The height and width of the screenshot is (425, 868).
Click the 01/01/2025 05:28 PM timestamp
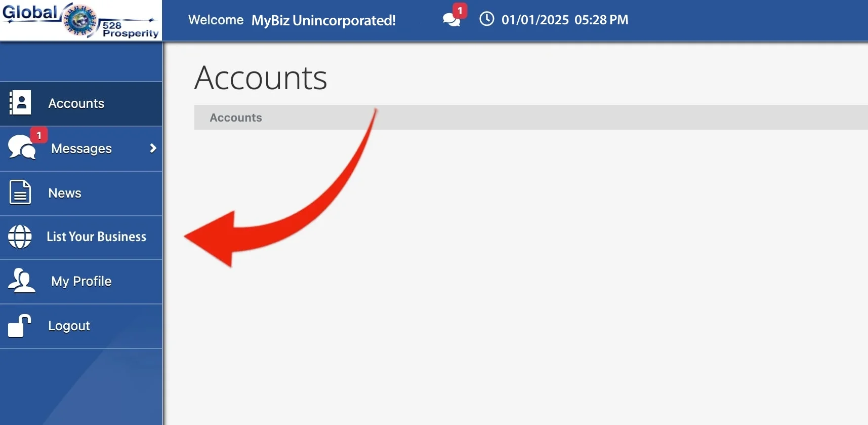565,20
